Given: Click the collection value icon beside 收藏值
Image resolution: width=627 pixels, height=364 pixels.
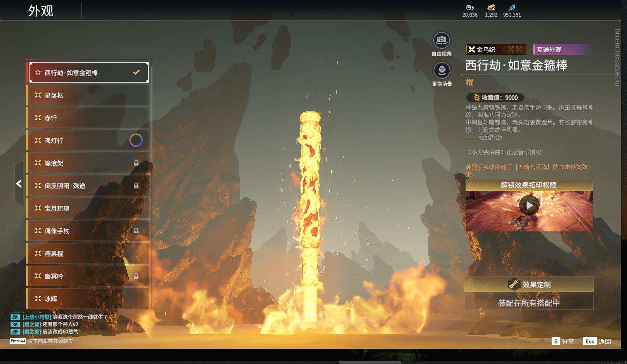Looking at the screenshot, I should pyautogui.click(x=477, y=98).
